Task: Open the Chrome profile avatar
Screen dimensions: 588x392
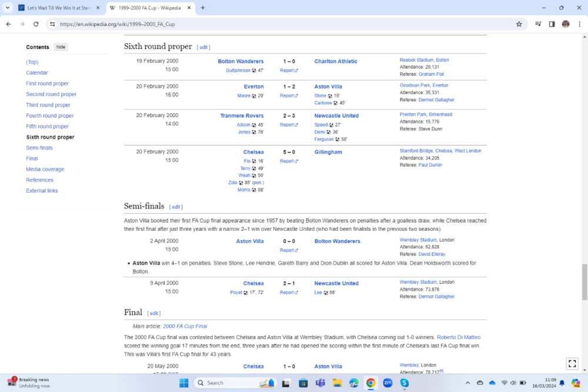Action: coord(566,24)
